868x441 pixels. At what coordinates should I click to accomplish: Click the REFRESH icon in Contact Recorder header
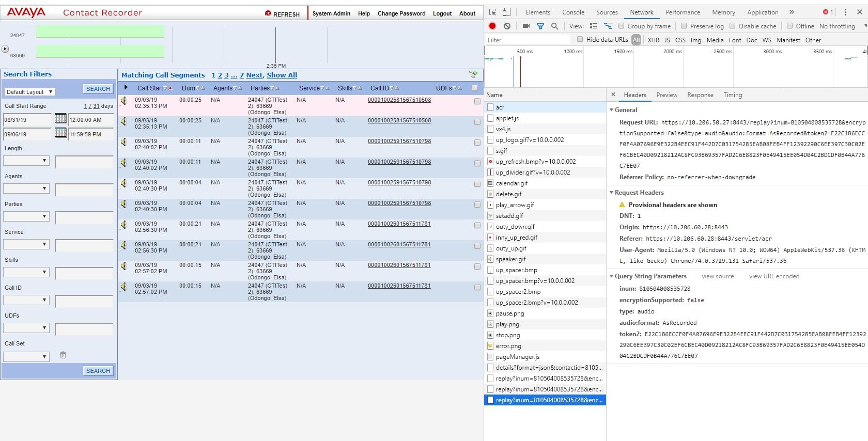pyautogui.click(x=268, y=13)
